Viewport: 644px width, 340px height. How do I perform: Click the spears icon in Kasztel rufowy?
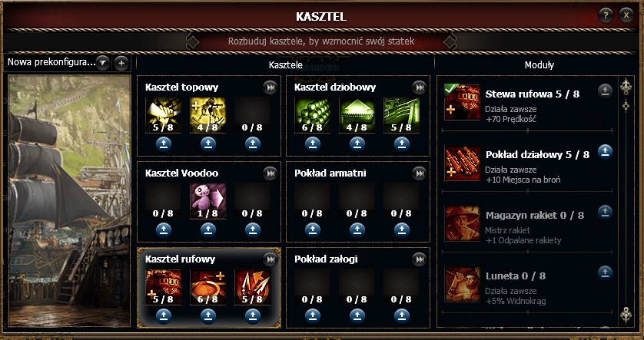coord(253,287)
